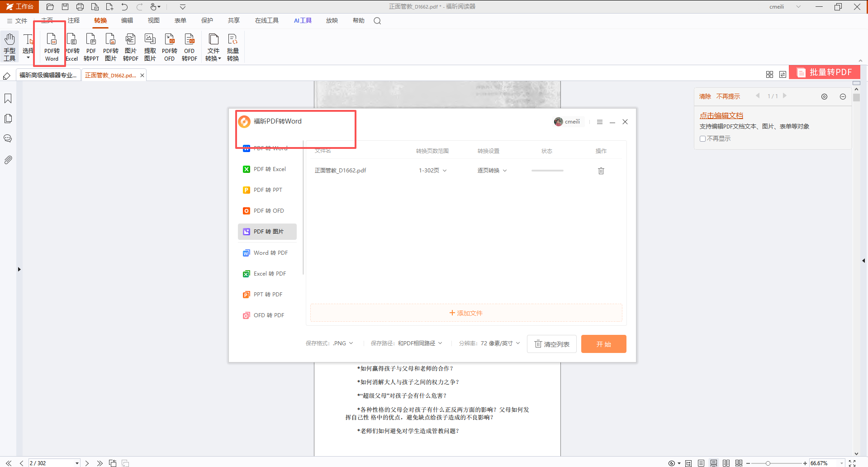Click the 点击编辑文档 link
The height and width of the screenshot is (467, 868).
(721, 116)
